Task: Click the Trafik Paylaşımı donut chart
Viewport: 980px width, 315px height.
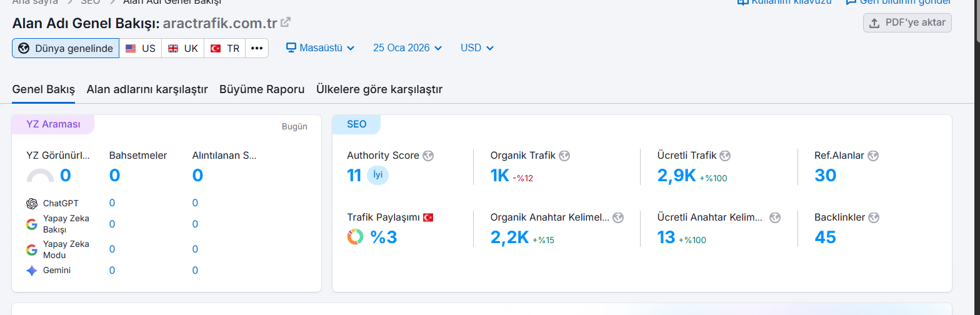Action: click(355, 237)
